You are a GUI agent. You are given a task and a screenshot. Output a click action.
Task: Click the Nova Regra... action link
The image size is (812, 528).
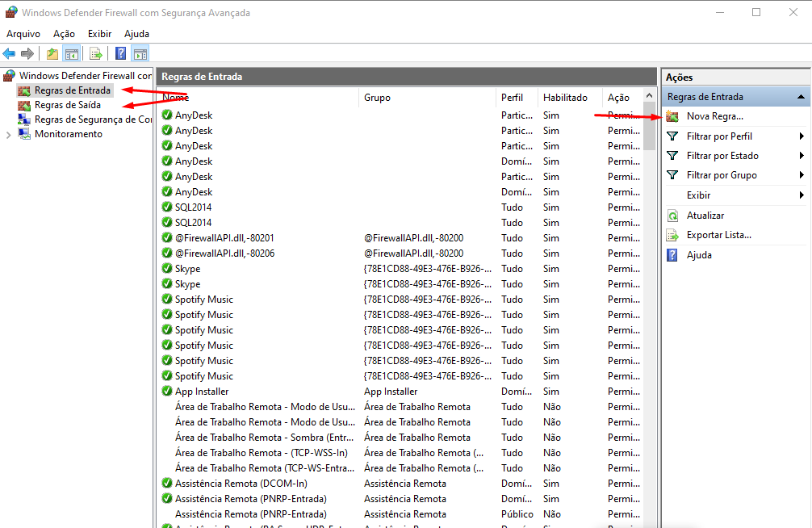coord(714,116)
